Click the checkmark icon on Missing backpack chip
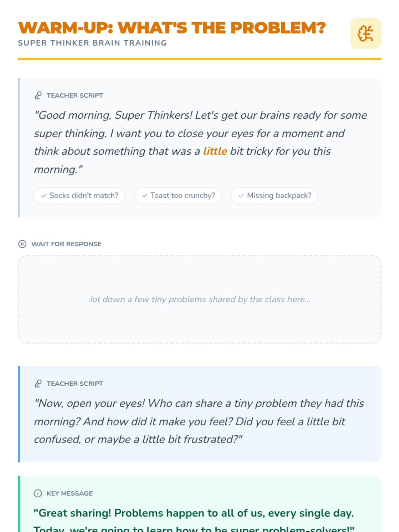Viewport: 399px width, 532px height. point(241,196)
